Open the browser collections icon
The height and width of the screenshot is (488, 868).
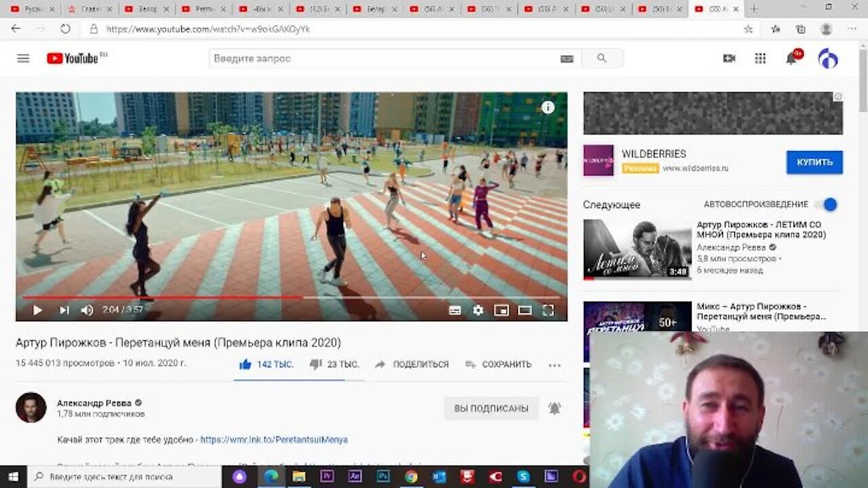[800, 29]
